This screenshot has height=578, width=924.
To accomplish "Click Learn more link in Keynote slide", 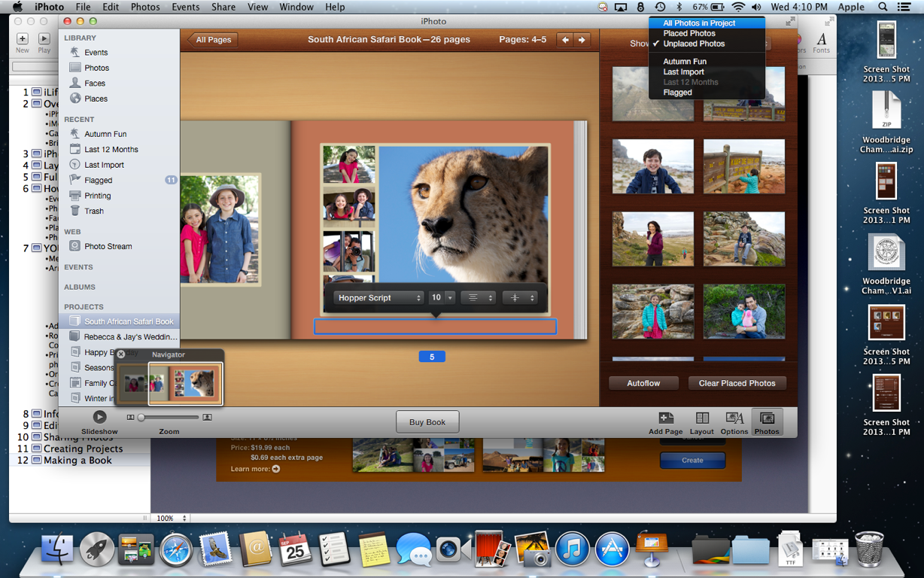I will click(255, 469).
